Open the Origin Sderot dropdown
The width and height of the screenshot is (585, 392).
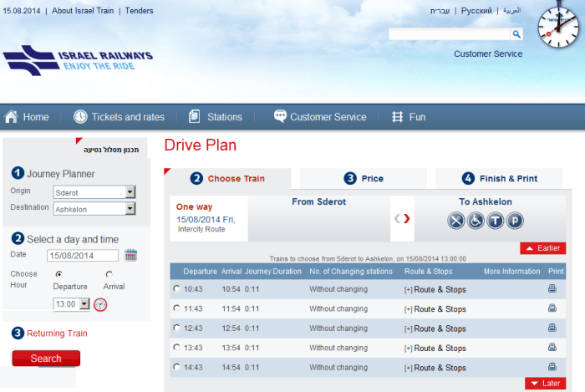click(x=130, y=192)
